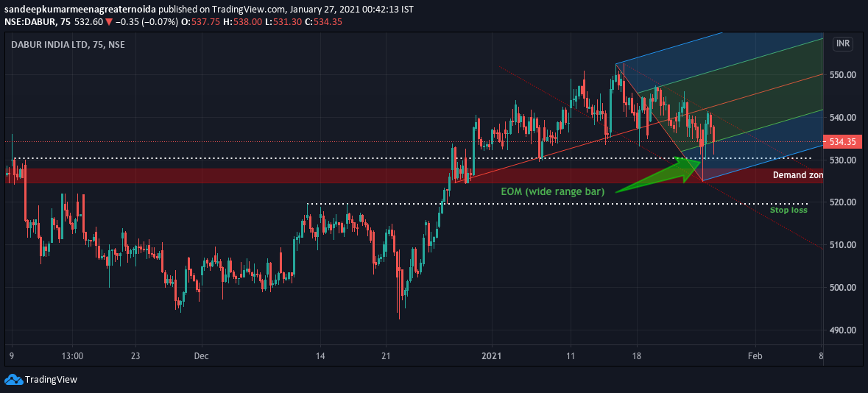
Task: Click the 'Dec' date axis label
Action: [202, 356]
